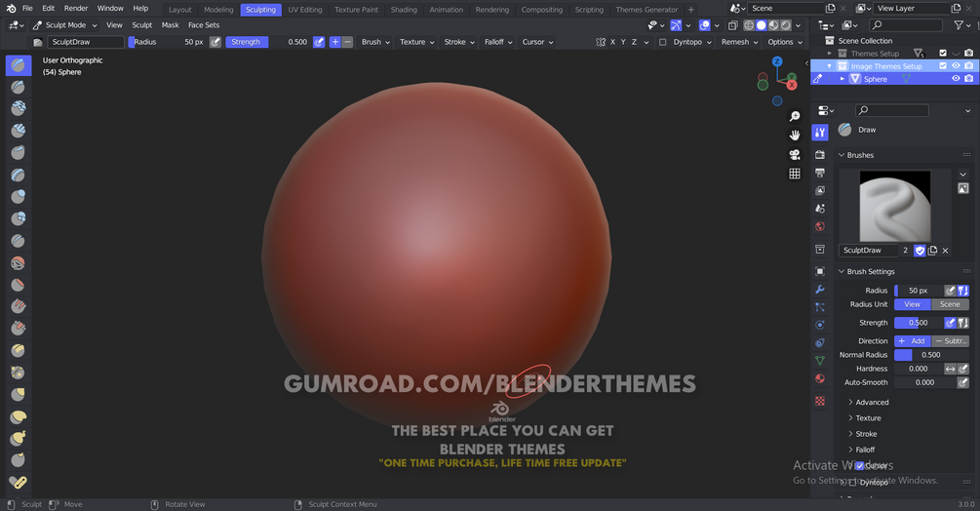
Task: Hide Sphere object with eye icon
Action: point(956,79)
